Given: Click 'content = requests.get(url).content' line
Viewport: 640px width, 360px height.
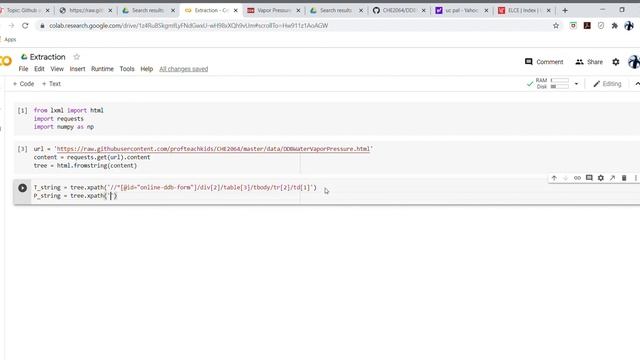Looking at the screenshot, I should point(92,157).
